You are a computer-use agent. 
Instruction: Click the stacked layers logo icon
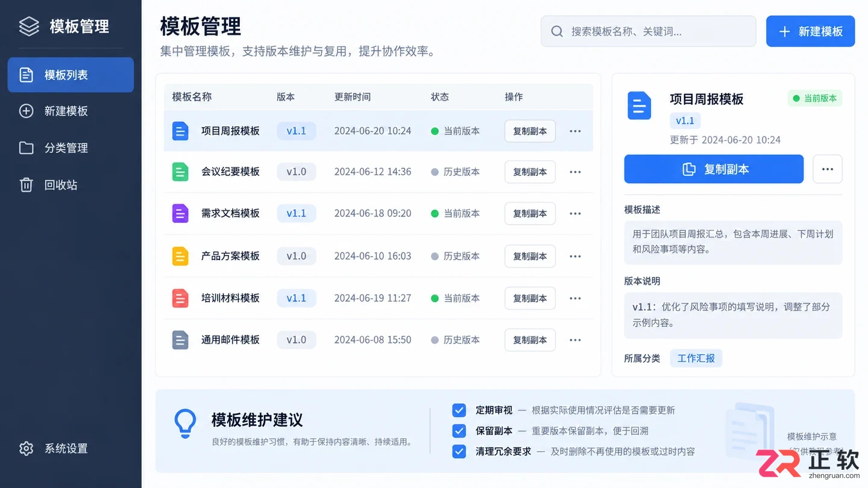point(29,27)
